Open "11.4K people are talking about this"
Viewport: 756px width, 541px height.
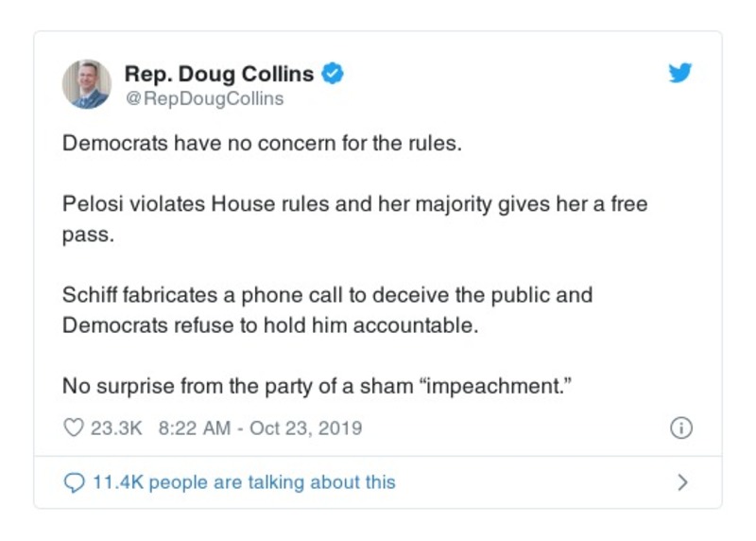[x=244, y=482]
